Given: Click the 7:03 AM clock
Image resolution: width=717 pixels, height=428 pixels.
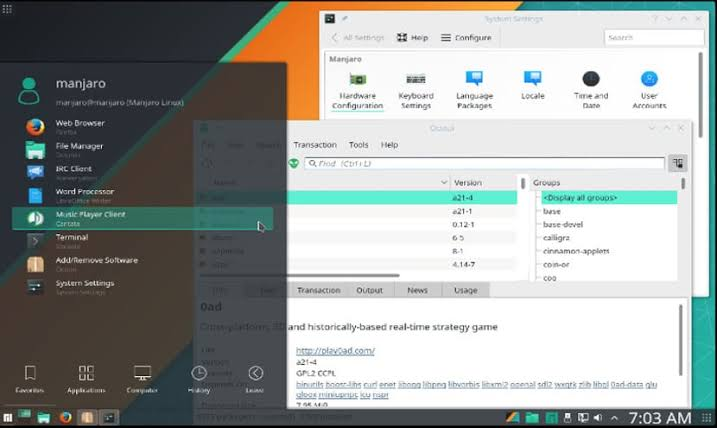Looking at the screenshot, I should point(659,418).
